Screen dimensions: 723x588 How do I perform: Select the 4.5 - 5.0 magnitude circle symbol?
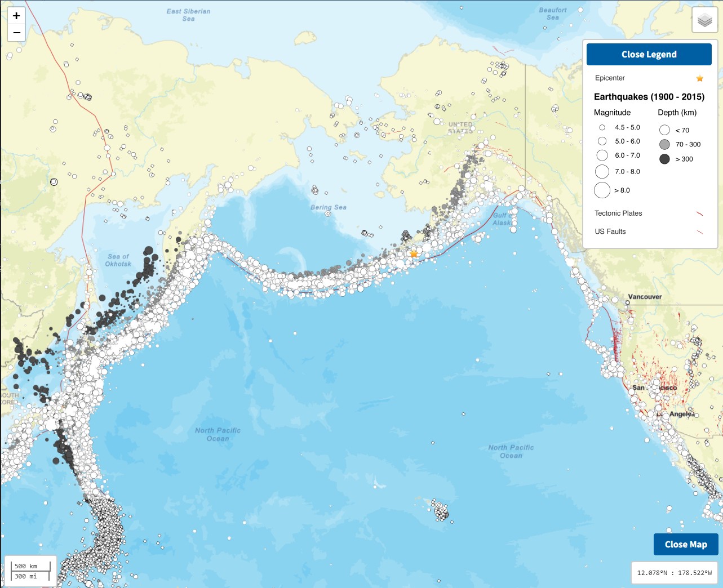[x=602, y=127]
